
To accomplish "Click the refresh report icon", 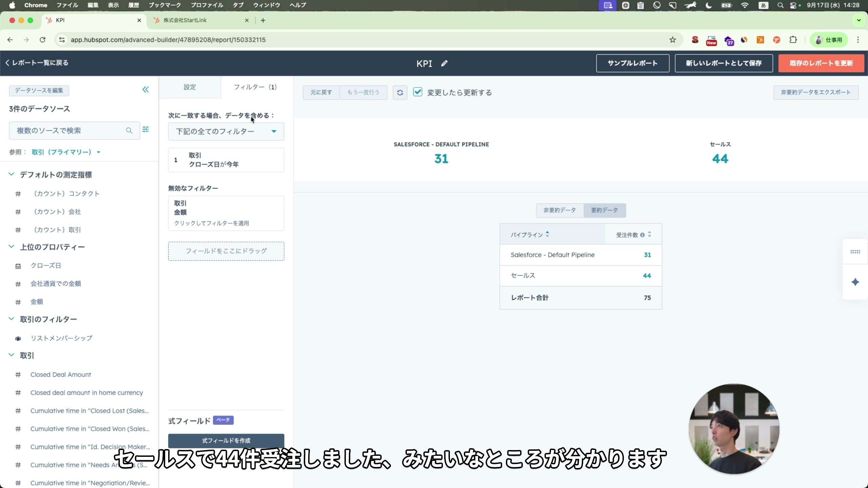I will tap(400, 92).
